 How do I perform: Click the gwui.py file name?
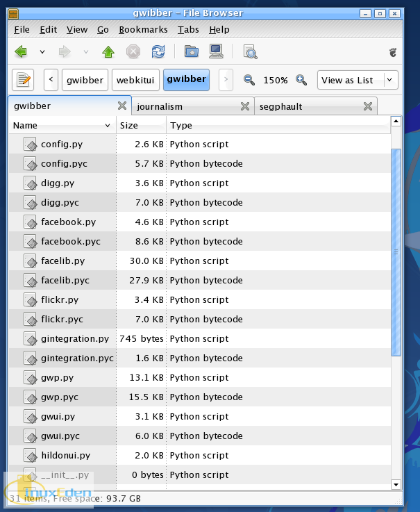pyautogui.click(x=58, y=417)
